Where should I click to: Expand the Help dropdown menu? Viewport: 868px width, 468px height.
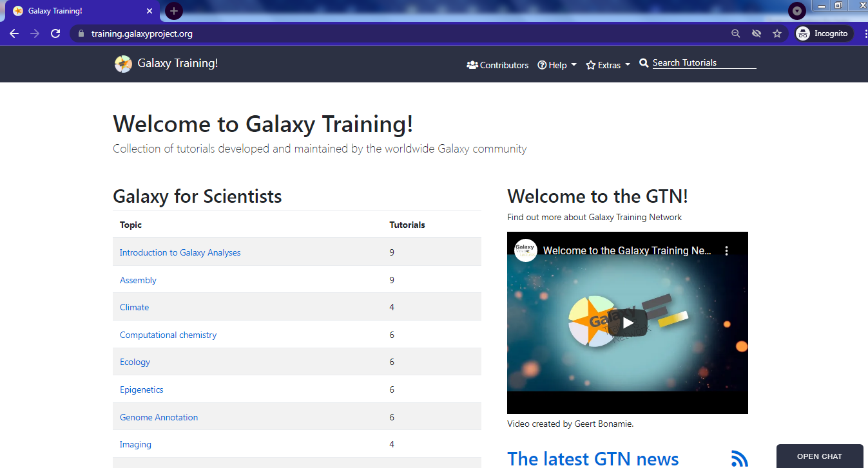557,65
